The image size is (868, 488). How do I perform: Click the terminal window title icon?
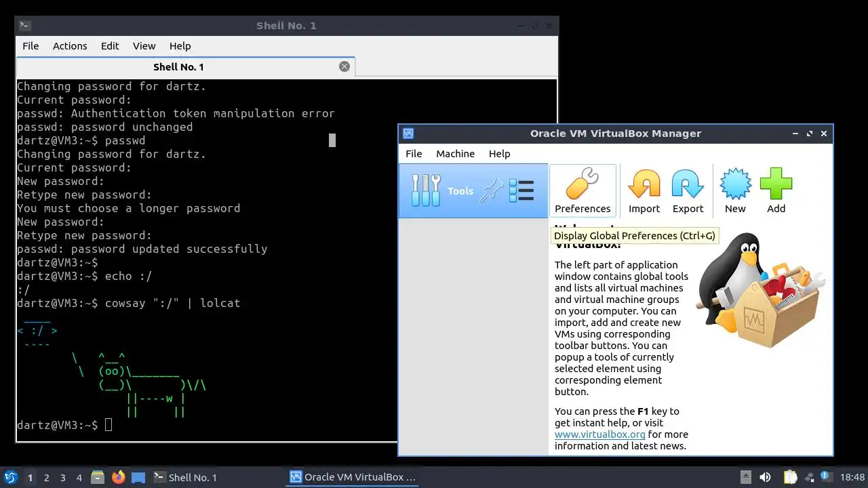(24, 26)
